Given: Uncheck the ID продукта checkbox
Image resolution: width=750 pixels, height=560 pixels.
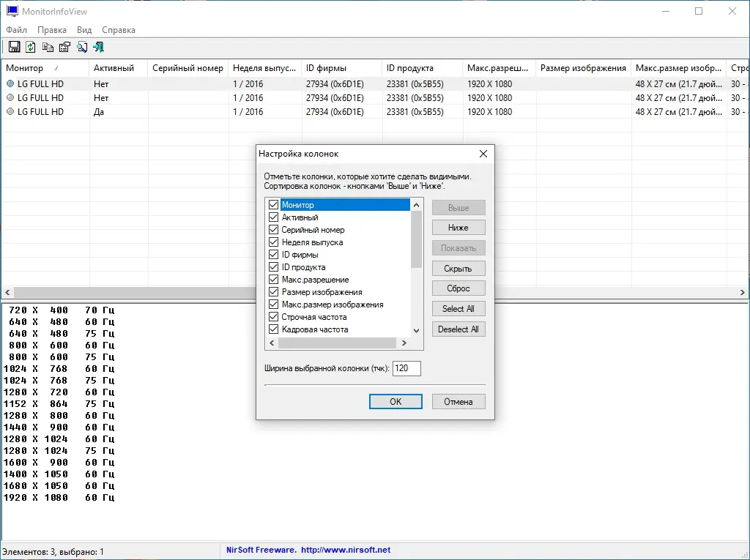Looking at the screenshot, I should click(x=274, y=267).
